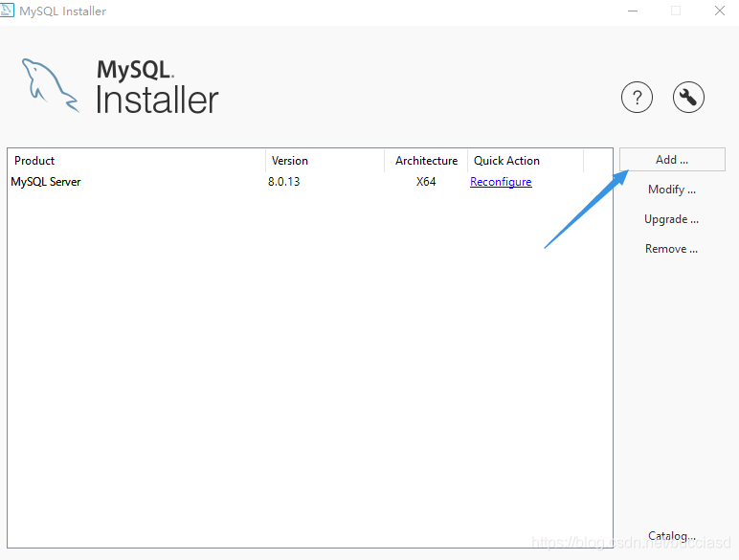Click the MySQL Installer title bar icon
Screen dimensions: 739x560
pos(7,11)
